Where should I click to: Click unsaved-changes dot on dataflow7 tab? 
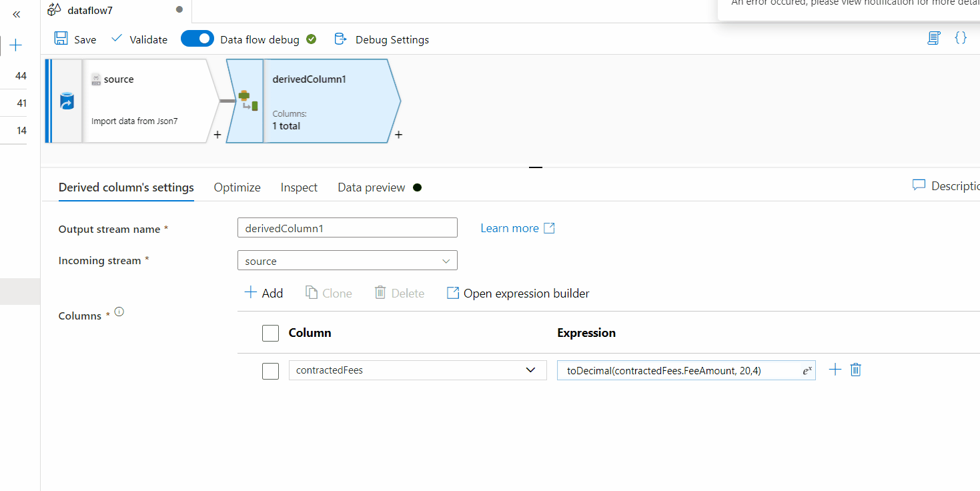179,10
